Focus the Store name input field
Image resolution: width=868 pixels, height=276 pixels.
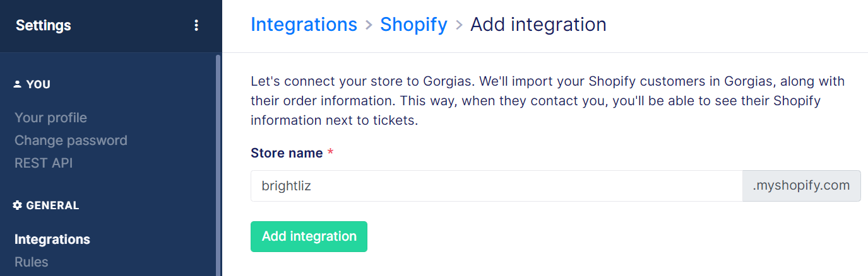tap(497, 186)
